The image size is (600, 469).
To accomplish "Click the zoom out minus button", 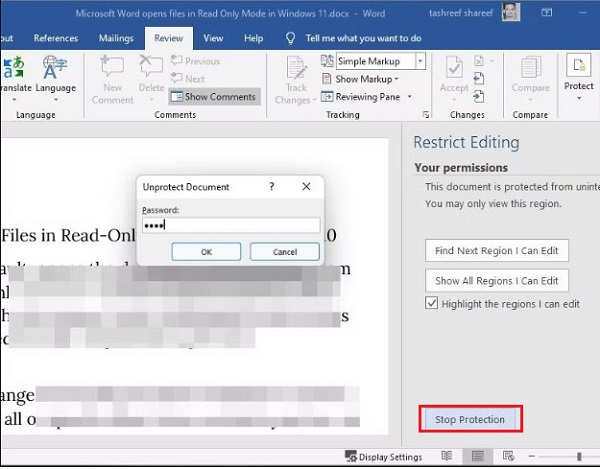I will point(532,456).
